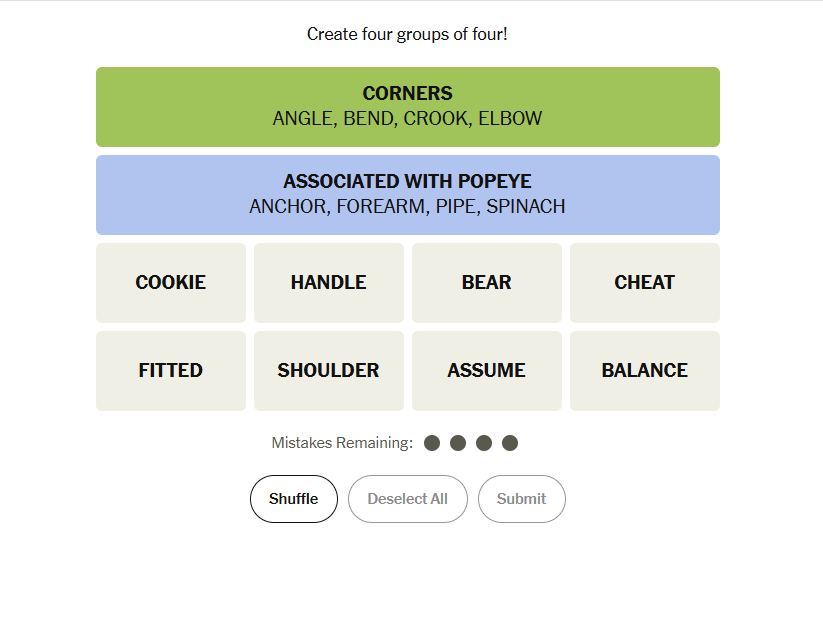Click the rightmost mistakes remaining dot

(510, 443)
